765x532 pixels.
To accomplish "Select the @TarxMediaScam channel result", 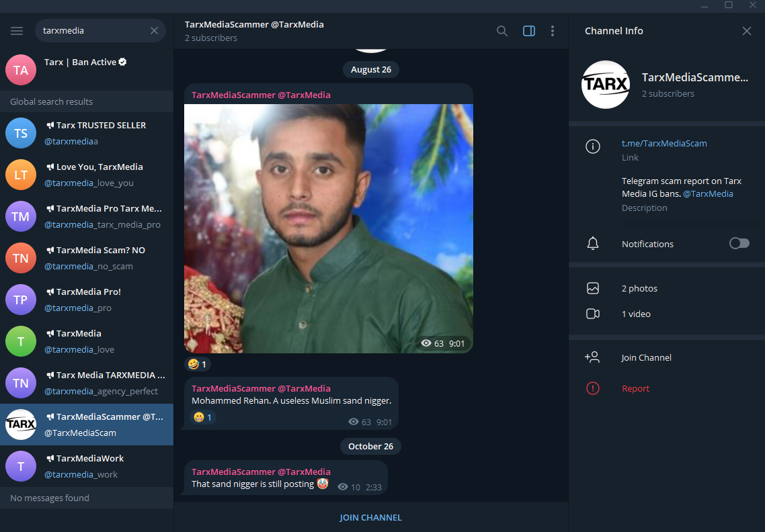I will tap(87, 425).
